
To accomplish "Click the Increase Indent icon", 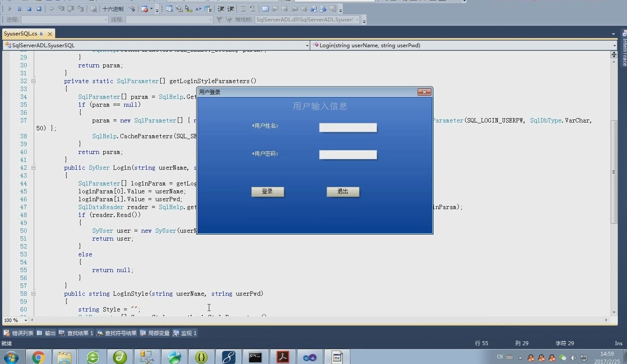I will point(231,9).
